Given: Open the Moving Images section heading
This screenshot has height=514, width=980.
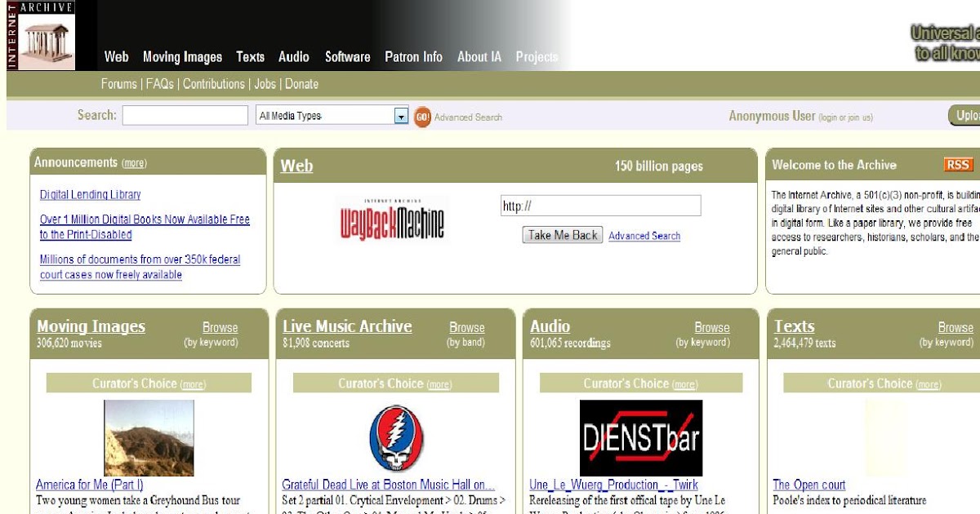Looking at the screenshot, I should tap(91, 326).
